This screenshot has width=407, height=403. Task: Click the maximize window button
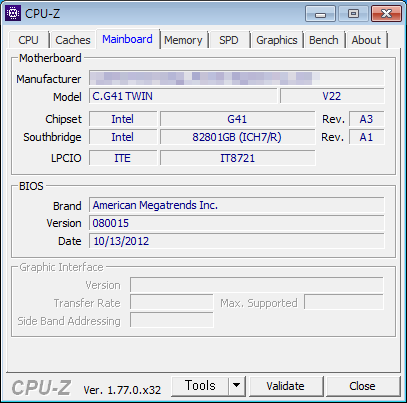(353, 14)
